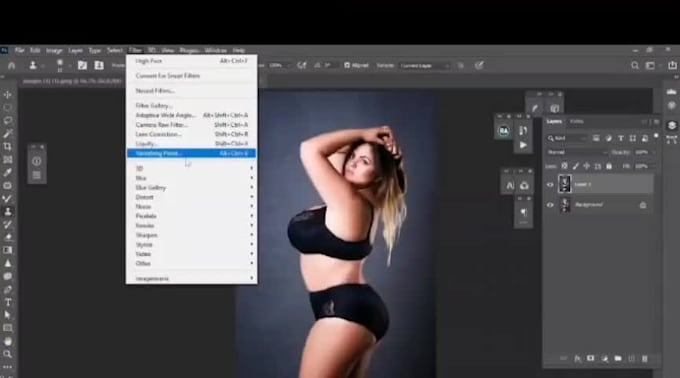Create a new group folder in Layers panel
Viewport: 680px width, 378px height.
click(618, 358)
